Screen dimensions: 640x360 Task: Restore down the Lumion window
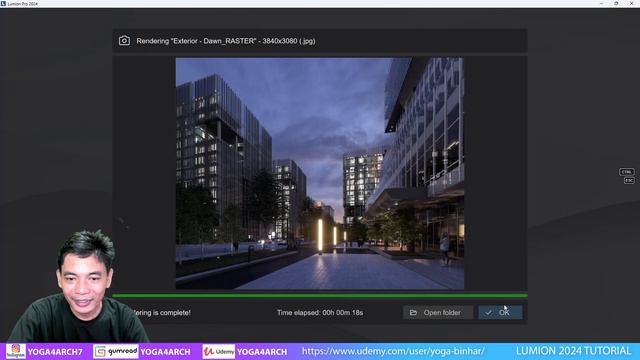(616, 3)
